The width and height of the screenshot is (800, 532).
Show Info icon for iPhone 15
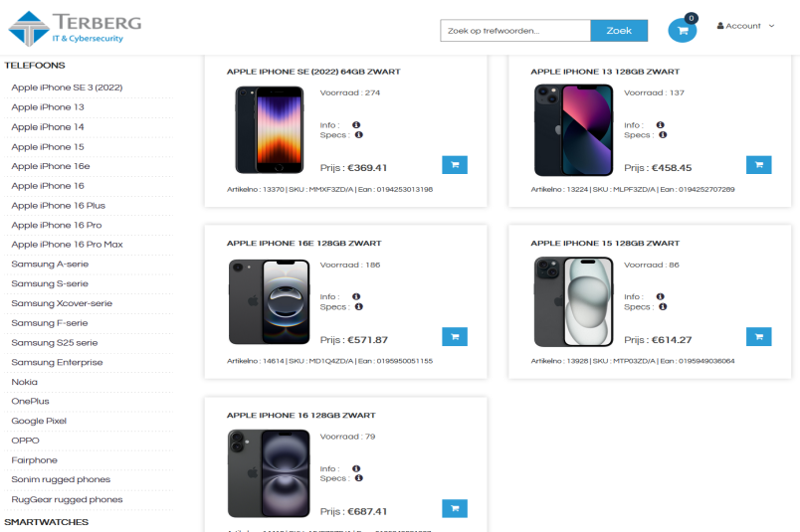661,297
